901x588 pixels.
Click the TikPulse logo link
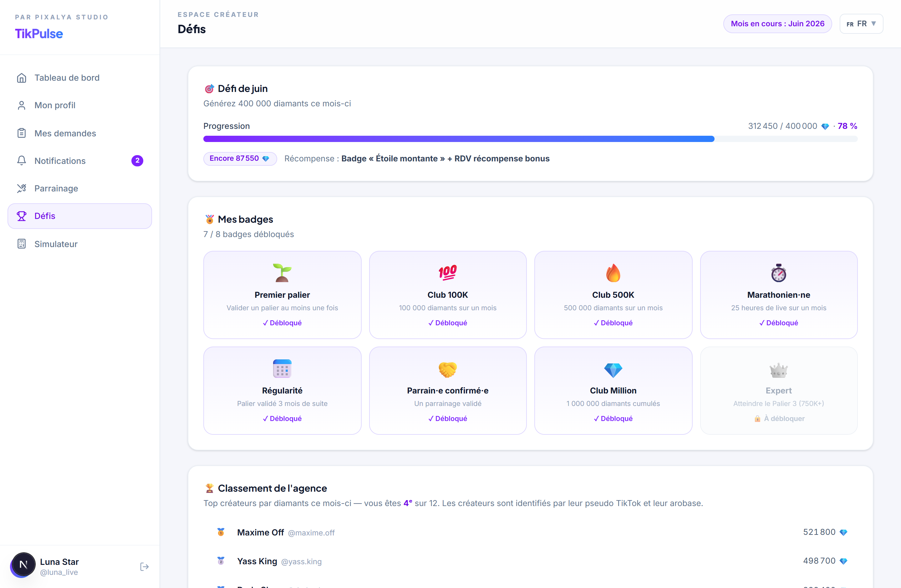[39, 34]
